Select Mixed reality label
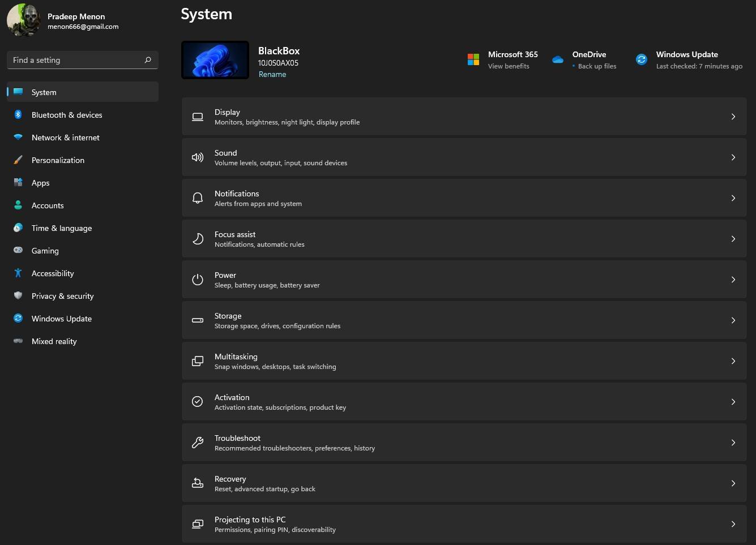The width and height of the screenshot is (756, 545). [54, 341]
